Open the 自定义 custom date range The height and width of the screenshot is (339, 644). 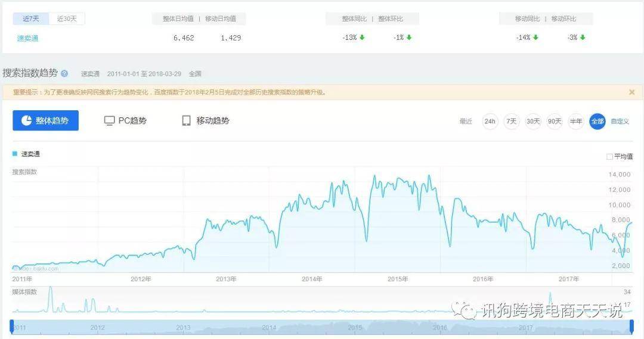[x=620, y=121]
